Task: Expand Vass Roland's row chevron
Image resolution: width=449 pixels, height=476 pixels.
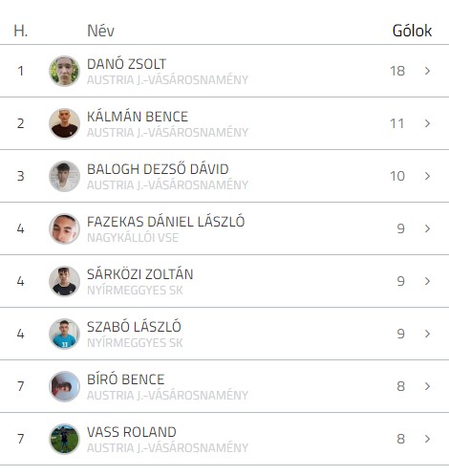Action: pos(427,439)
